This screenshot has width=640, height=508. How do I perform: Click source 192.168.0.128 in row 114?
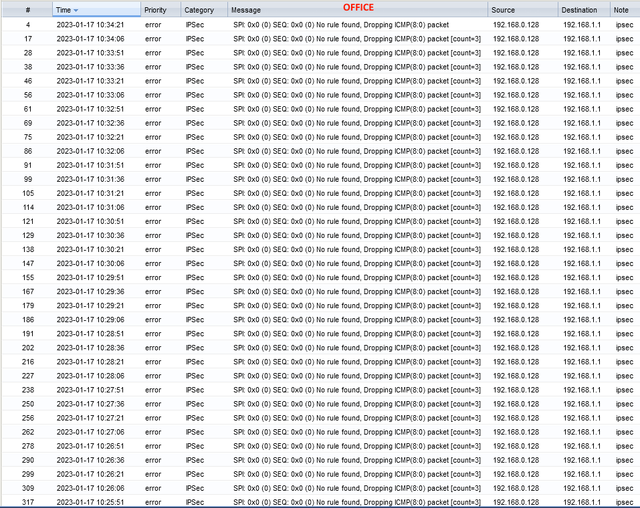516,208
